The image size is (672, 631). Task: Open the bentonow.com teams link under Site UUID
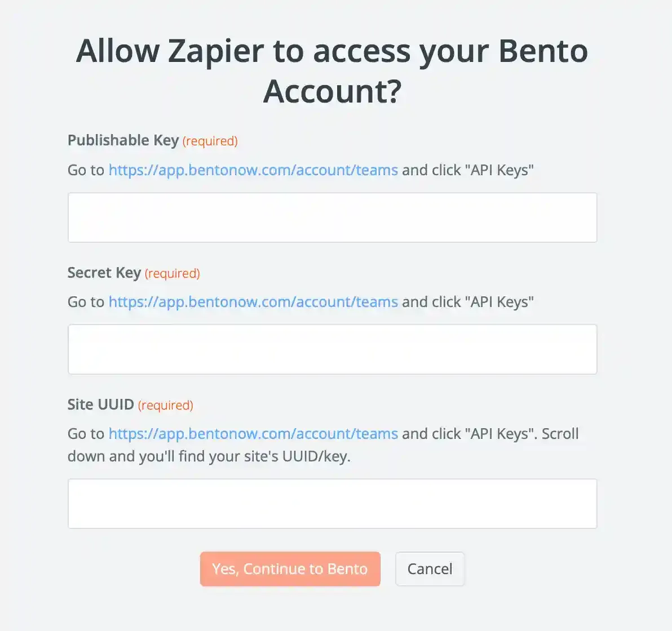[253, 434]
